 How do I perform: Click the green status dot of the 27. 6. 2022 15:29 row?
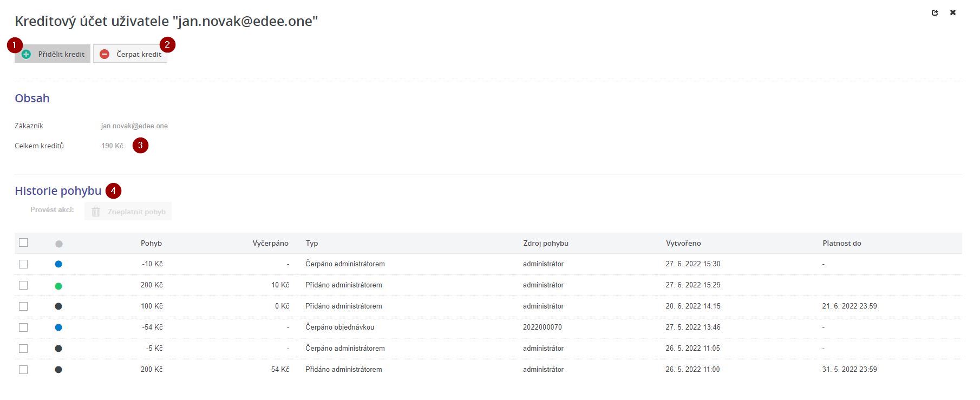(x=58, y=286)
